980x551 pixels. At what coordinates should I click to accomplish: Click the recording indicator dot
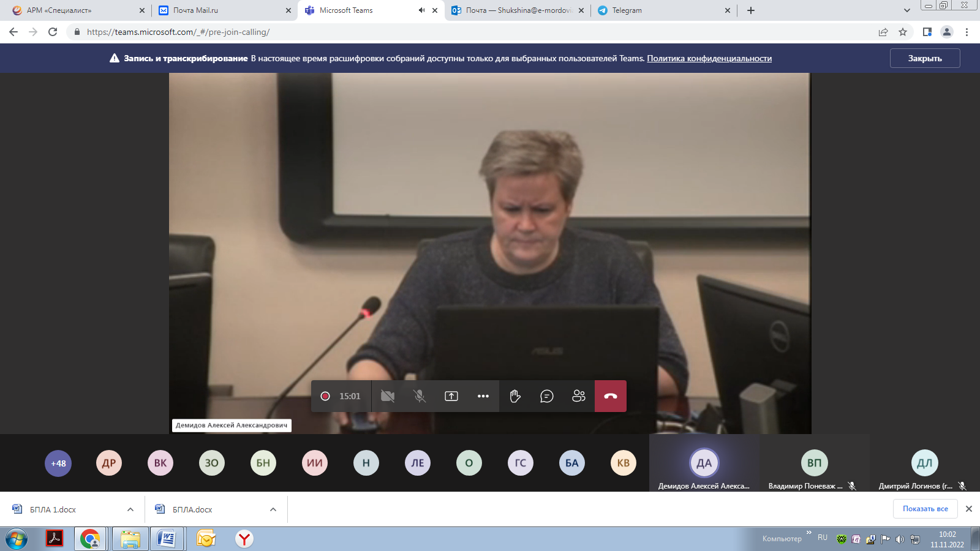[x=325, y=396]
